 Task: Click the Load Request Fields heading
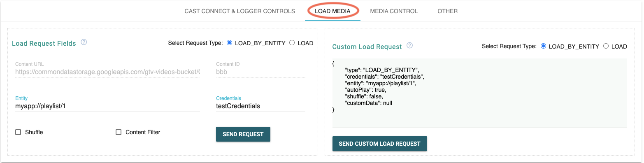pyautogui.click(x=44, y=43)
